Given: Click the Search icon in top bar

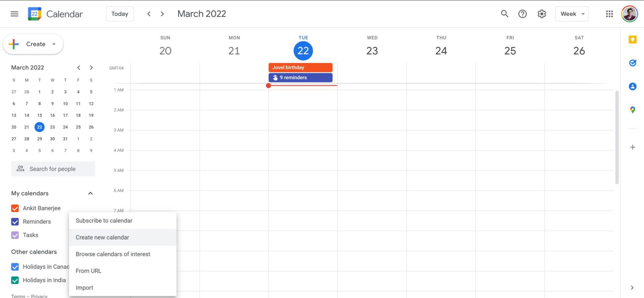Looking at the screenshot, I should coord(504,13).
